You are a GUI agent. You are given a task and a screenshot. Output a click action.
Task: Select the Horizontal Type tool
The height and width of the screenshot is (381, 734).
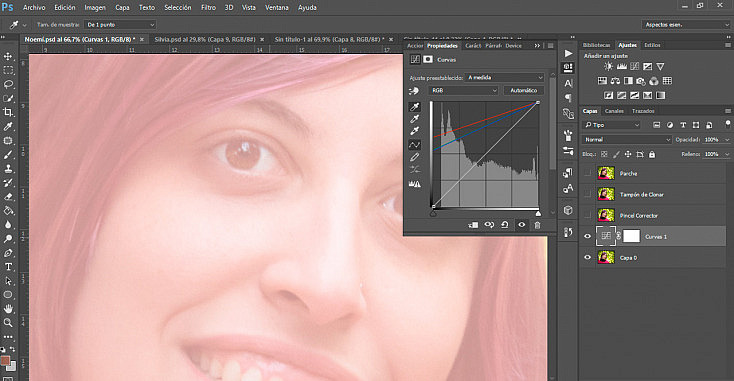8,267
